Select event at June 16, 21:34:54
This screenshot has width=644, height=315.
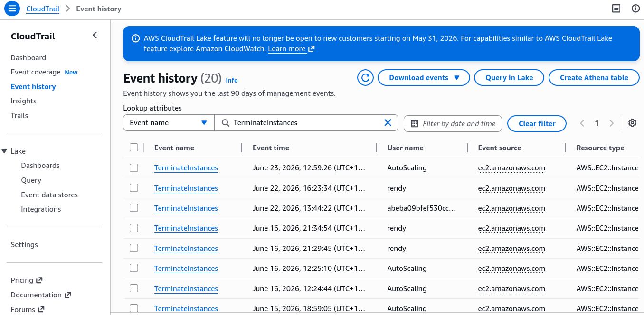[x=133, y=228]
